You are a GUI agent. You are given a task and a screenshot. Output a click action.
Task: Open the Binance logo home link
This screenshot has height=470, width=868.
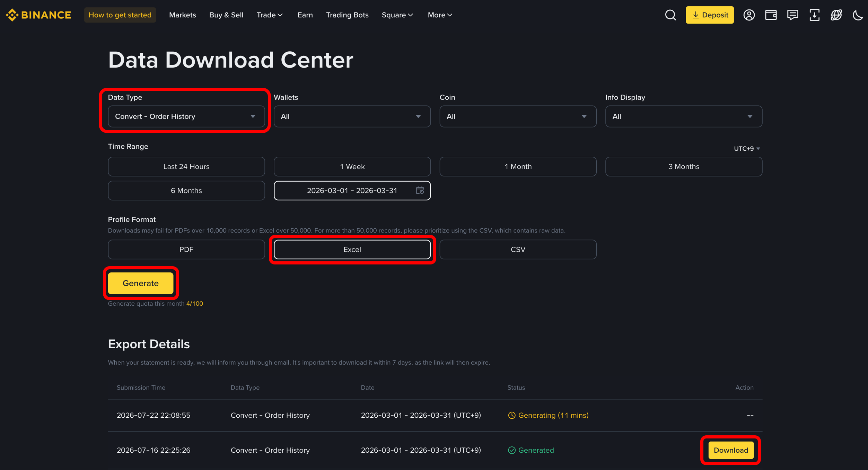pos(38,15)
